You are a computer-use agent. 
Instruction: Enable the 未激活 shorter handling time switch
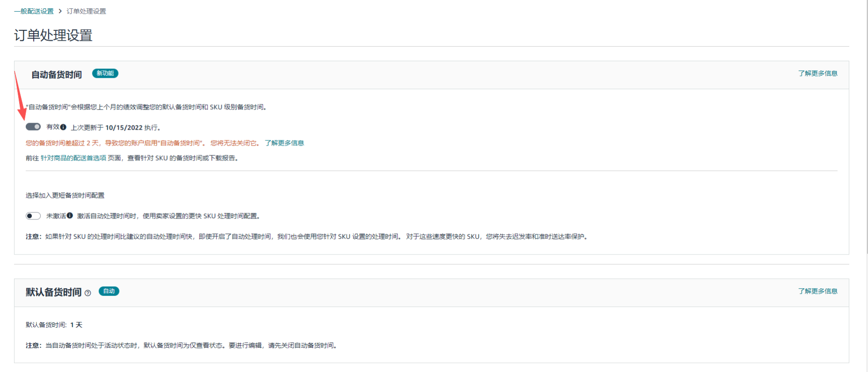[x=33, y=216]
